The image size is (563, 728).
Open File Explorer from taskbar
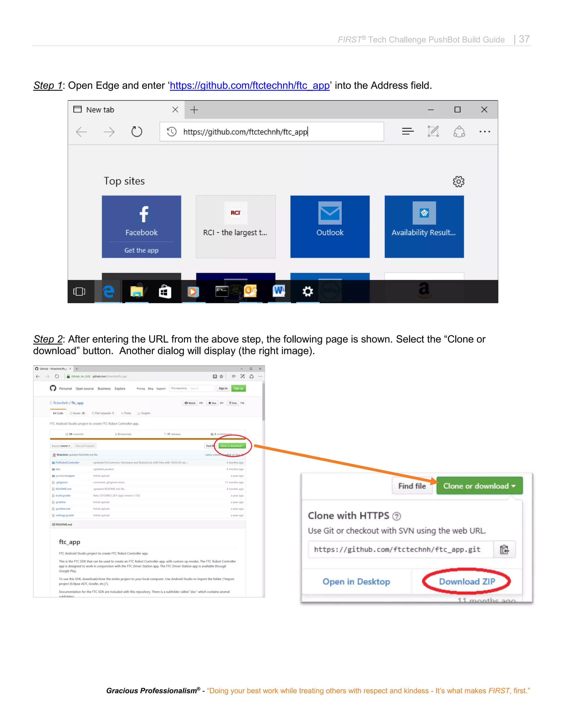coord(137,292)
